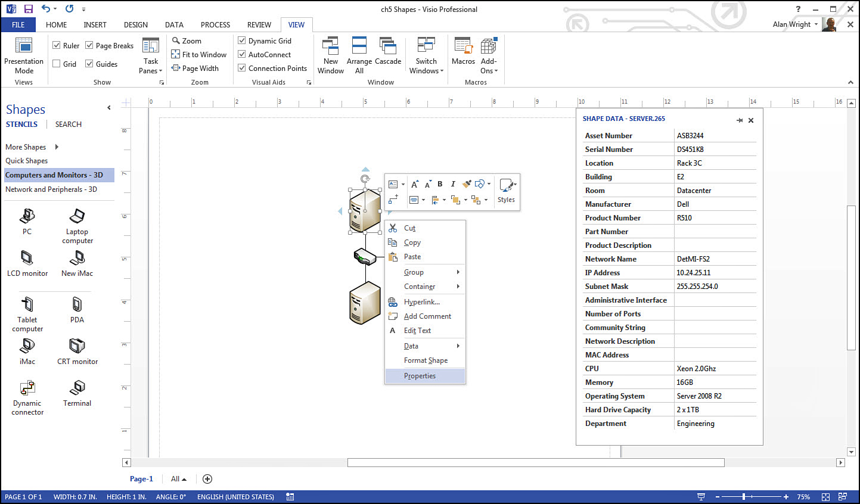Expand Group submenu in context menu

pyautogui.click(x=425, y=272)
